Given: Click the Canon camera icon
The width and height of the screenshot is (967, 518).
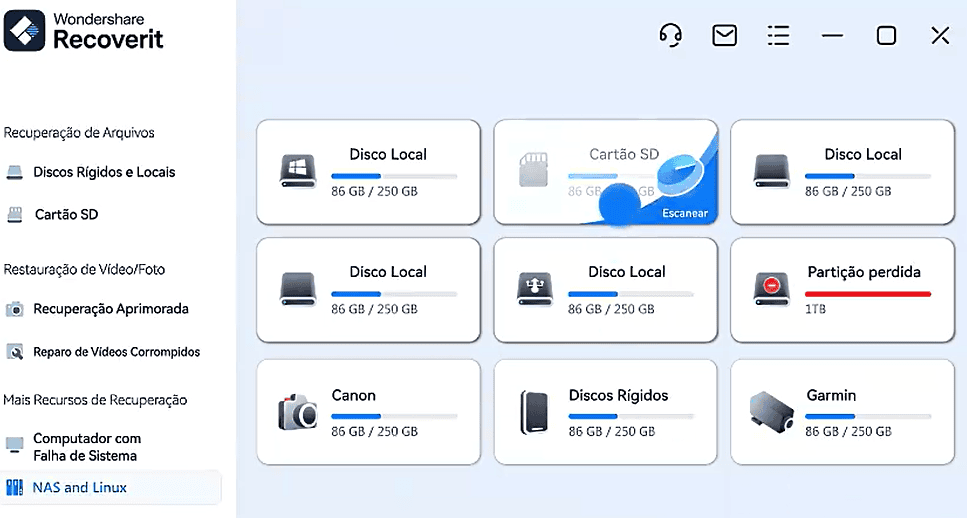Looking at the screenshot, I should click(x=298, y=412).
